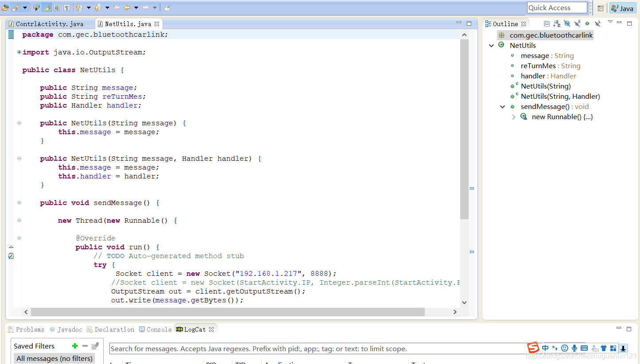The image size is (640, 364).
Task: Toggle Hide Non-Public Members green dot
Action: [587, 24]
